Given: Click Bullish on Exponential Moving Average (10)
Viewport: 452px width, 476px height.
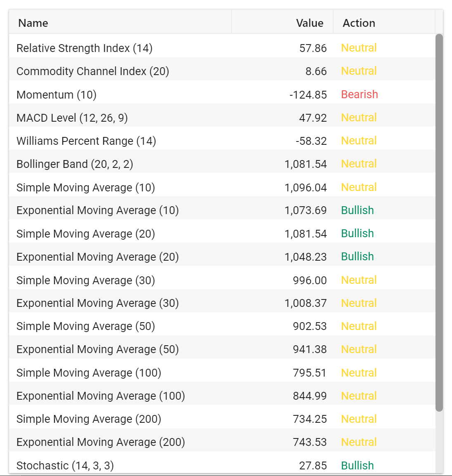Looking at the screenshot, I should [x=357, y=210].
